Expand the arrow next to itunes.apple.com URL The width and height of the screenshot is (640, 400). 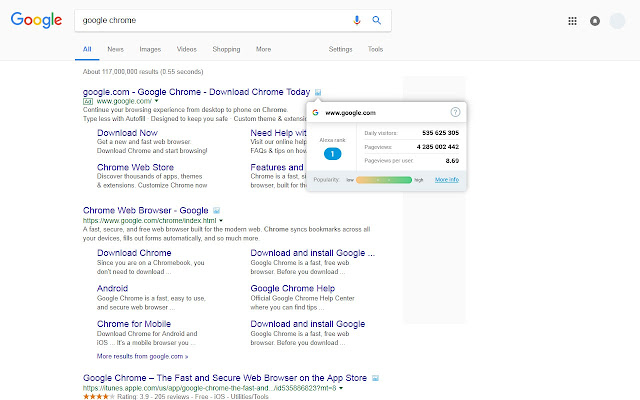pos(341,388)
